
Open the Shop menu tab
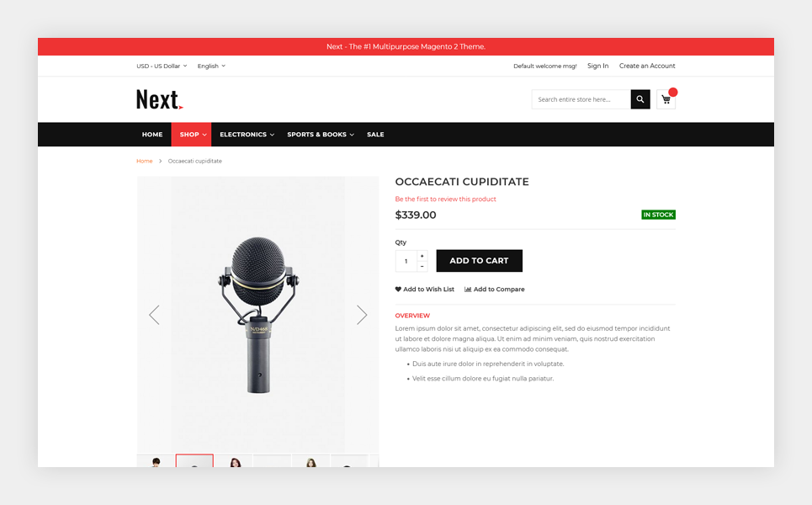pos(191,135)
